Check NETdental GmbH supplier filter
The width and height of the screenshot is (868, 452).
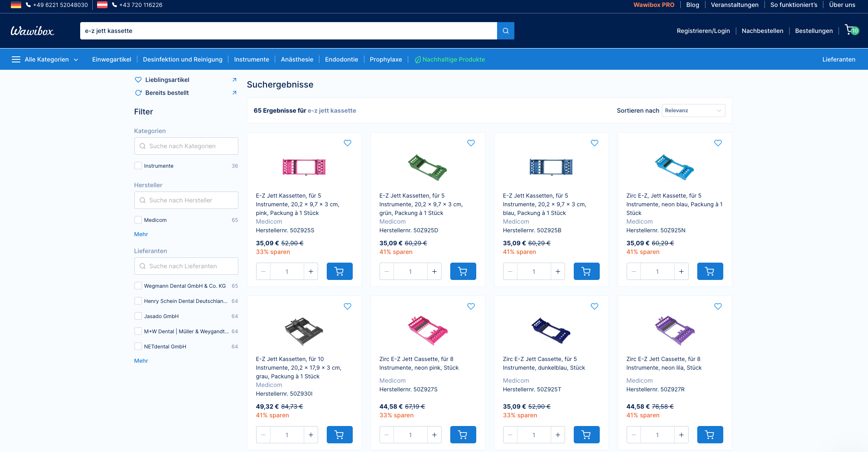(x=138, y=346)
